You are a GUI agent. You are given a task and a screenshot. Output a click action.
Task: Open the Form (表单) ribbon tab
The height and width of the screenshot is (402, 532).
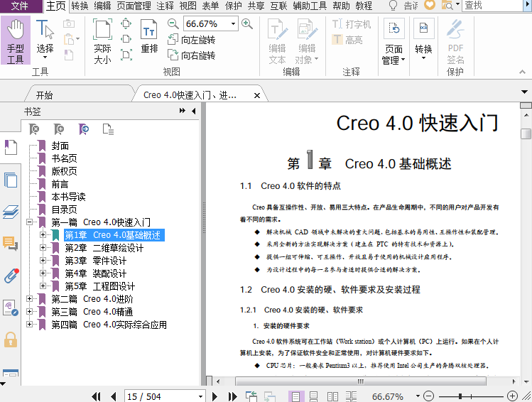(210, 6)
